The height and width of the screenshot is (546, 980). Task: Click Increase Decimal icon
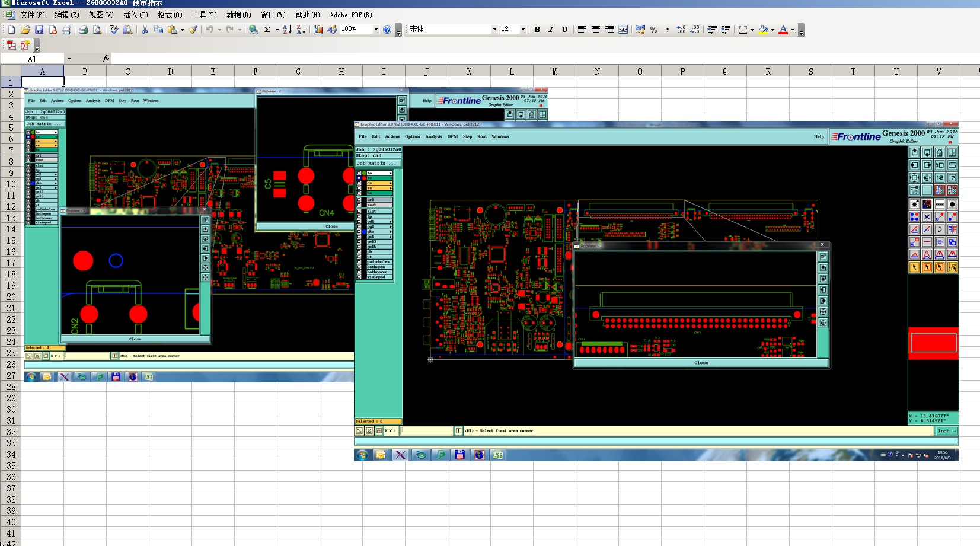pos(681,30)
